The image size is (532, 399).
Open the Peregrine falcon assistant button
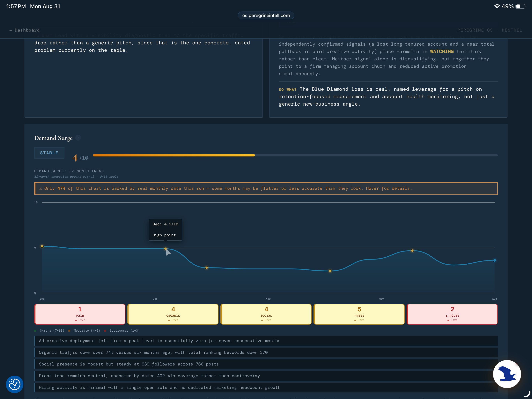pos(507,374)
